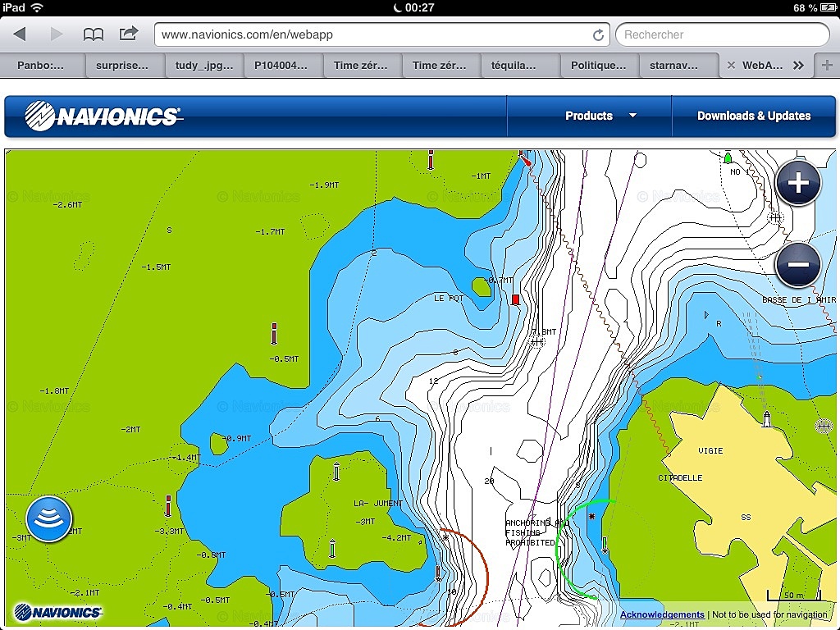
Task: Select the red beacon near -3.3MT
Action: [168, 505]
